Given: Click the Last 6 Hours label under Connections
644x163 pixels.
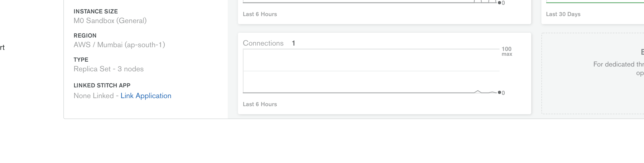Looking at the screenshot, I should (260, 104).
